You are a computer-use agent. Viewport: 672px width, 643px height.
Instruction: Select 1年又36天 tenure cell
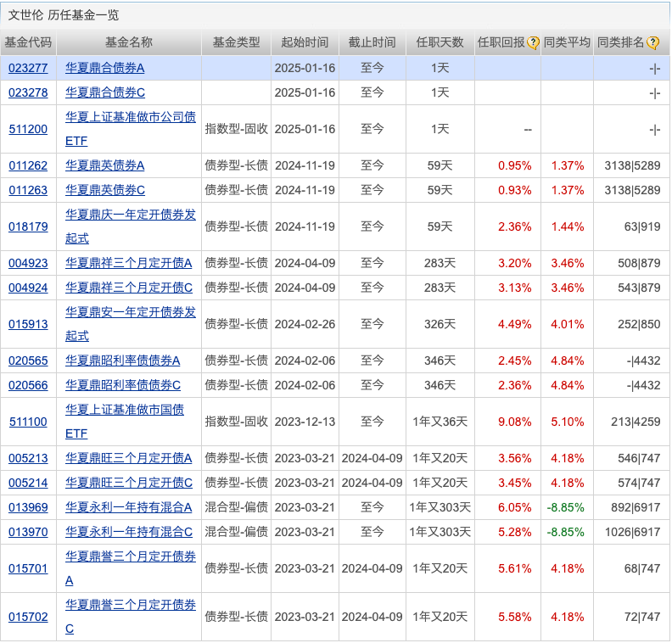coord(440,422)
